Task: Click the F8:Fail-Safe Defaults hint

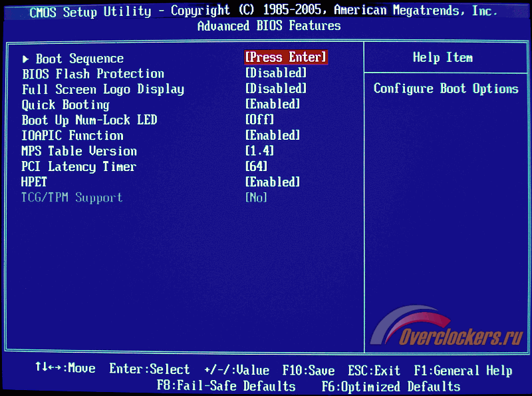Action: point(226,386)
